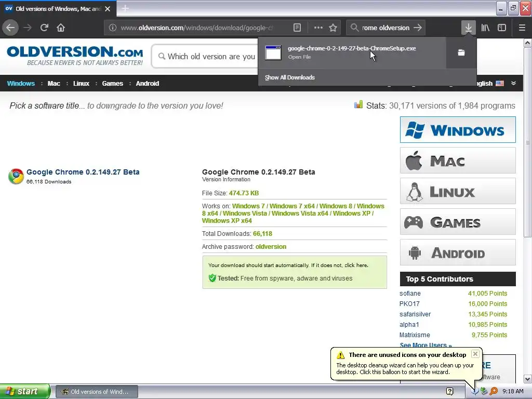Reload the current page
532x399 pixels.
[44, 28]
